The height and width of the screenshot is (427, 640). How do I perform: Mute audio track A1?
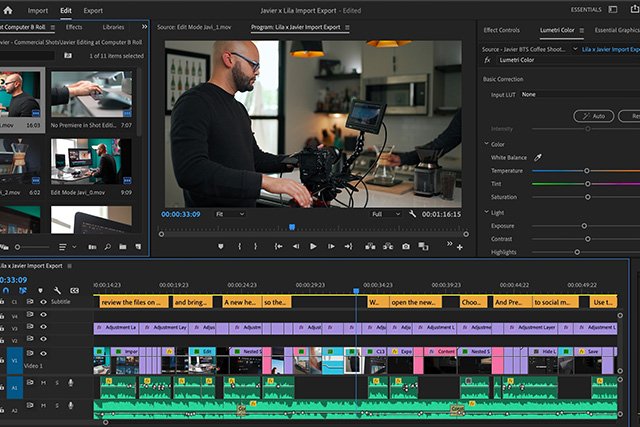pyautogui.click(x=44, y=383)
